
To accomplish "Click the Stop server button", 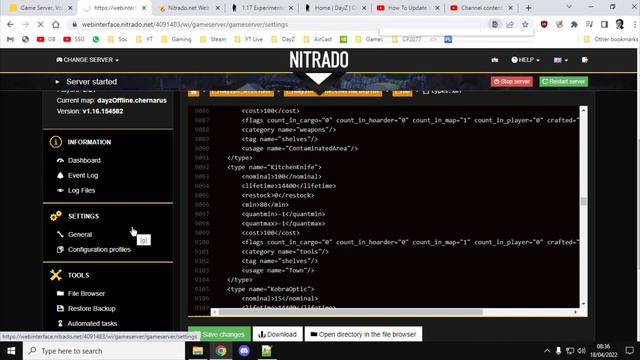I will [512, 82].
